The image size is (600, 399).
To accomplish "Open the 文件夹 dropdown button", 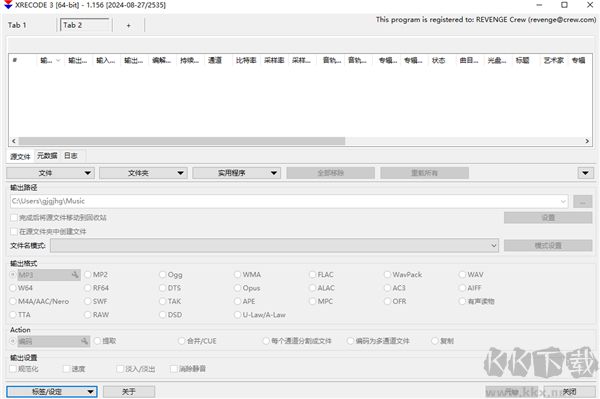I will (143, 173).
